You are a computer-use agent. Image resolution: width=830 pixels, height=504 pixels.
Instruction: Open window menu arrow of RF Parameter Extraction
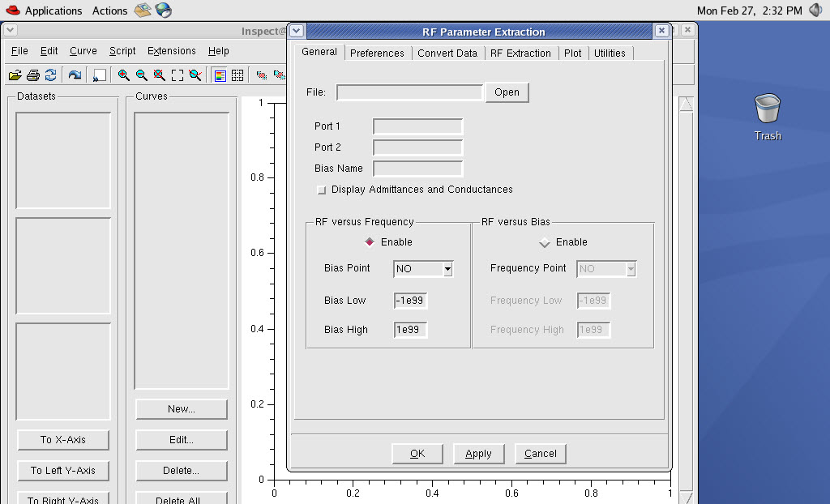click(x=297, y=31)
